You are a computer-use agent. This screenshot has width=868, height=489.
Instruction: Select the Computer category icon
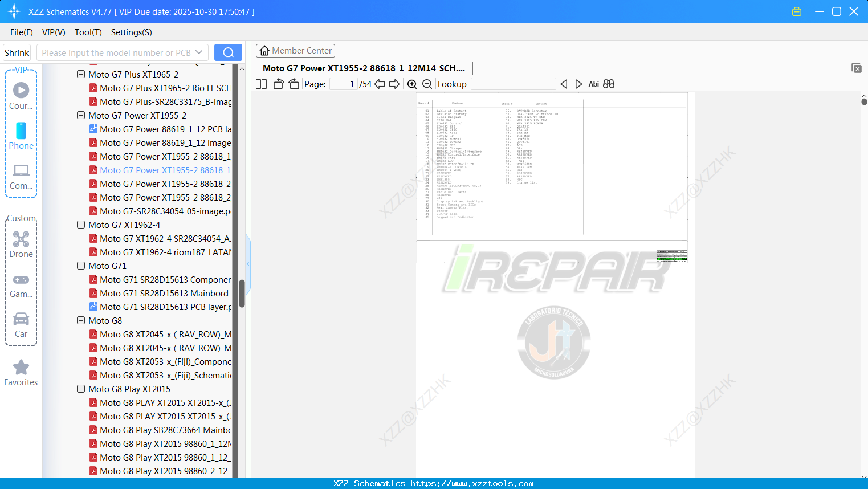21,170
